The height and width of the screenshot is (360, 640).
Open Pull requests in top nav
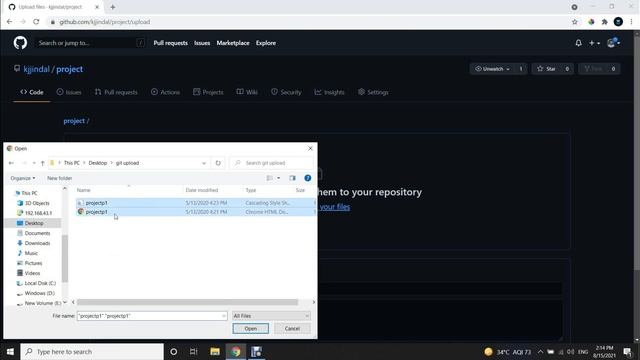click(x=170, y=43)
